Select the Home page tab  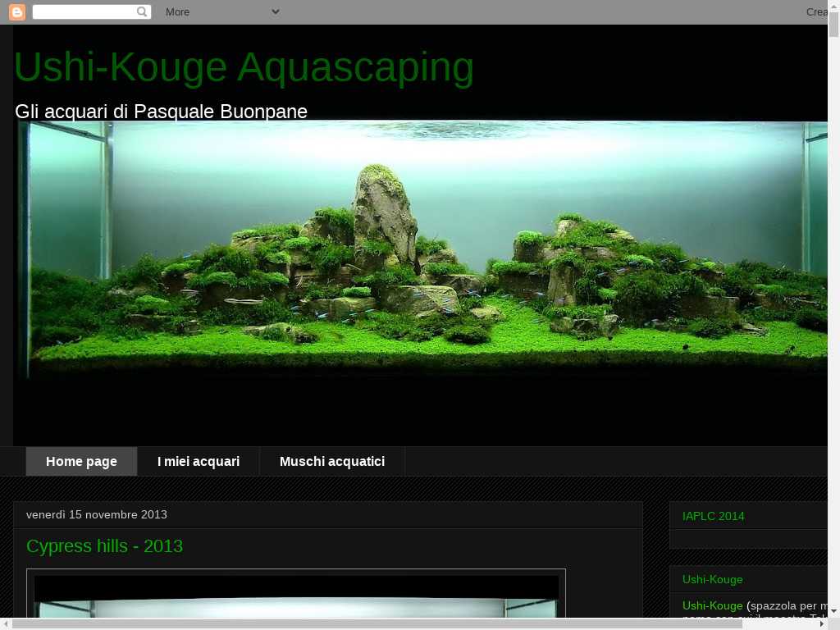click(81, 461)
